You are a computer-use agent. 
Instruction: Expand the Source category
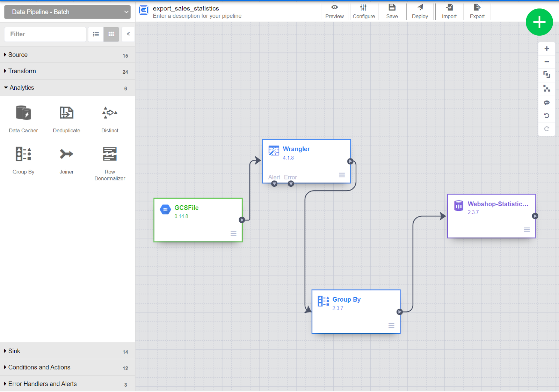pos(67,55)
